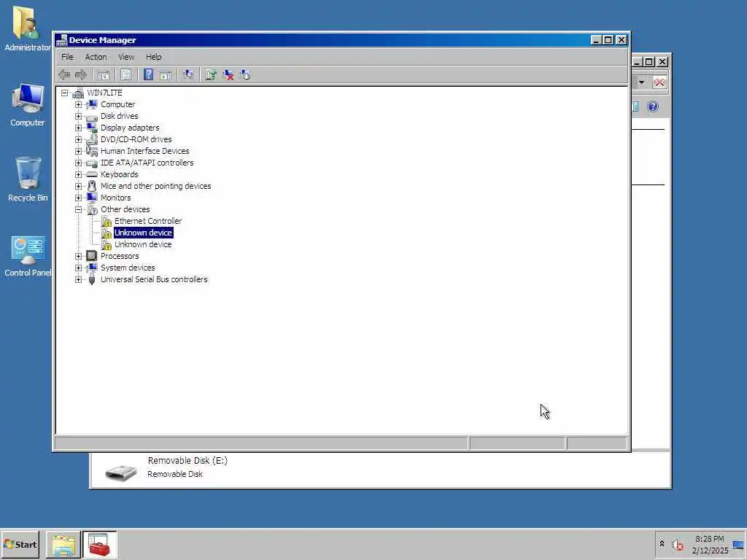Select the Removable Disk (E:) drive icon
This screenshot has width=747, height=560.
120,472
